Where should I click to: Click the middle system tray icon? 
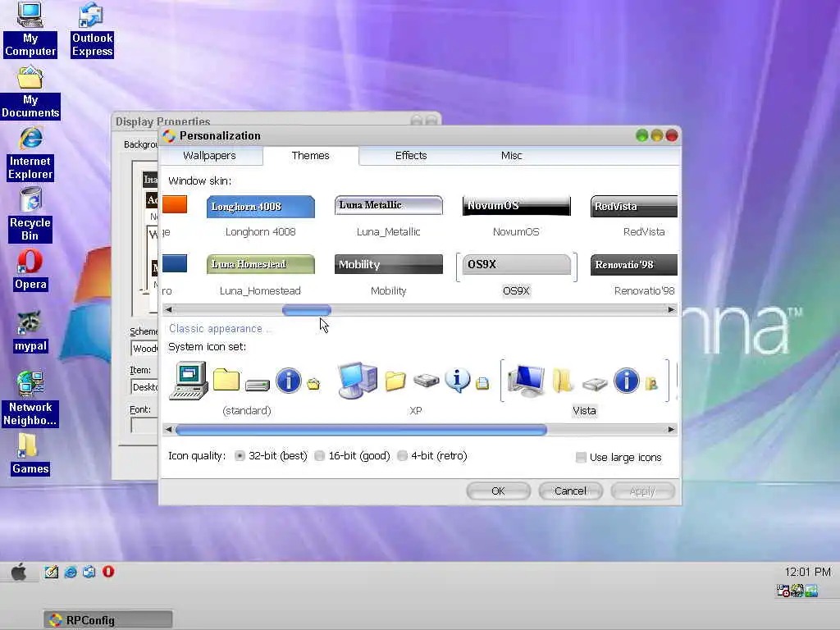pyautogui.click(x=797, y=591)
